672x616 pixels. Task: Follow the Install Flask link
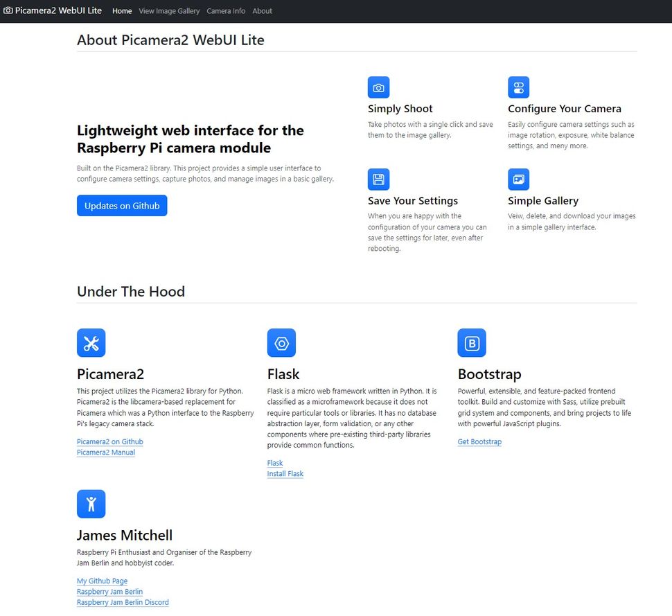285,474
